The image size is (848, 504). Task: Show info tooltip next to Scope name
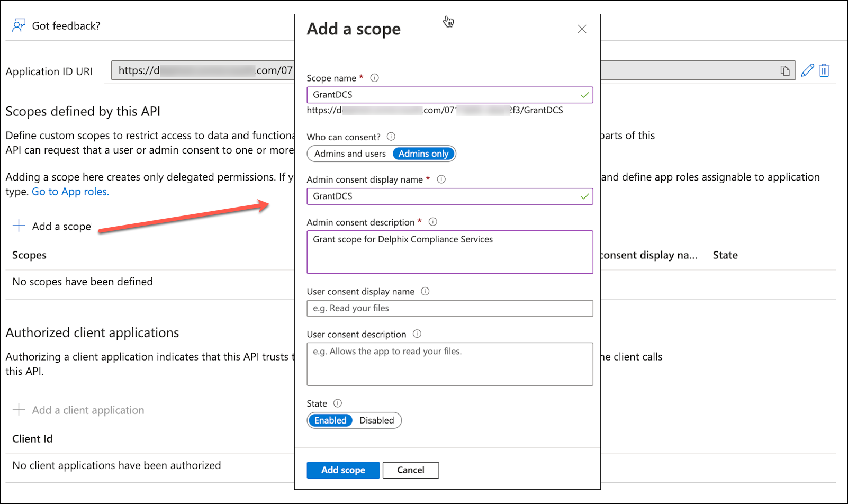[374, 78]
